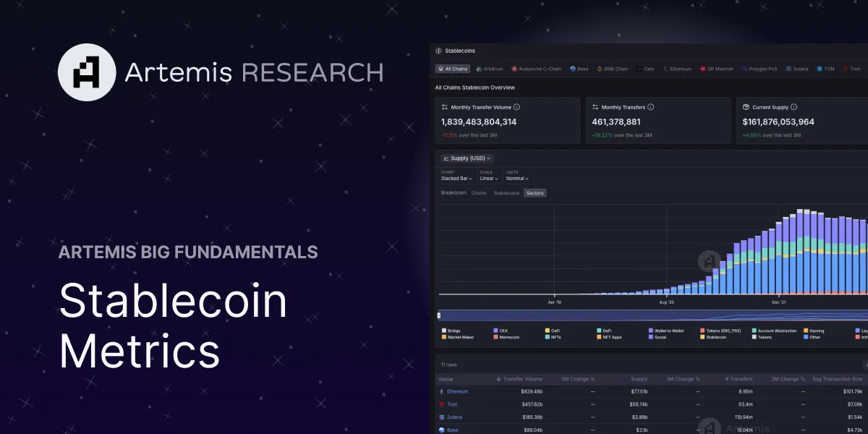Sort table by Avg Transaction Size
868x434 pixels.
coord(838,379)
